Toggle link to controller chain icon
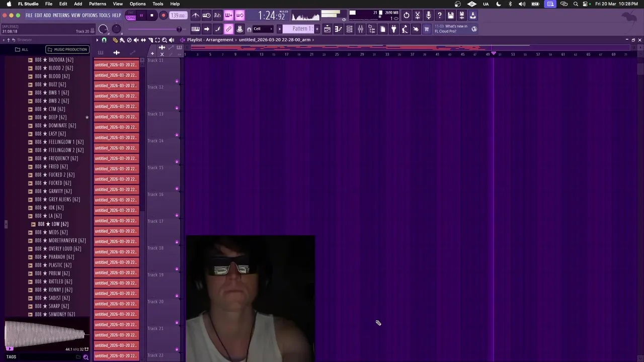This screenshot has width=644, height=362. pos(228,29)
